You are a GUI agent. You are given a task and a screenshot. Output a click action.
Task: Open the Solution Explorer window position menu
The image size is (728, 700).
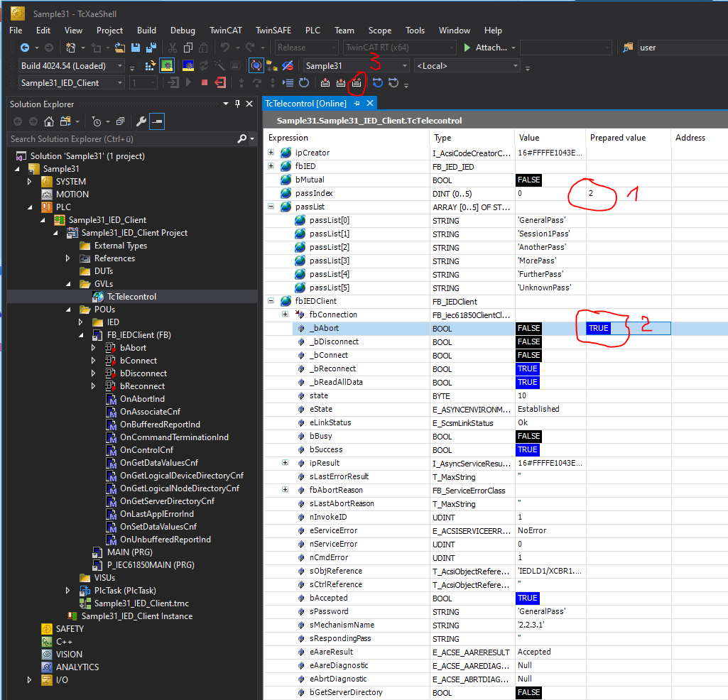click(x=226, y=104)
